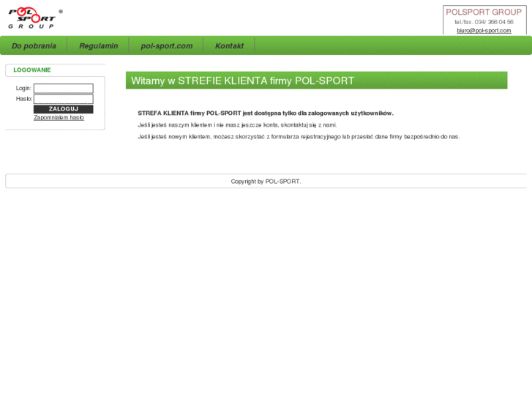Image resolution: width=532 pixels, height=399 pixels.
Task: Open the Regulamin page
Action: [98, 46]
